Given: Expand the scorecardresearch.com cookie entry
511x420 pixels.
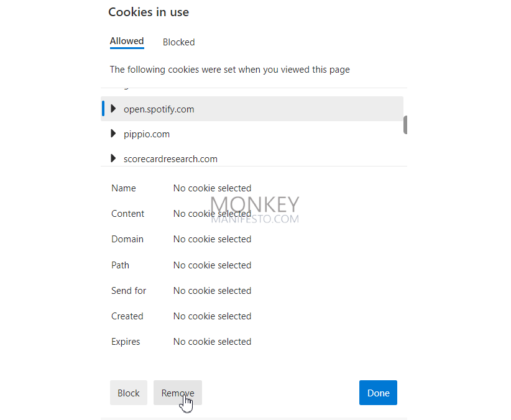Looking at the screenshot, I should point(113,158).
